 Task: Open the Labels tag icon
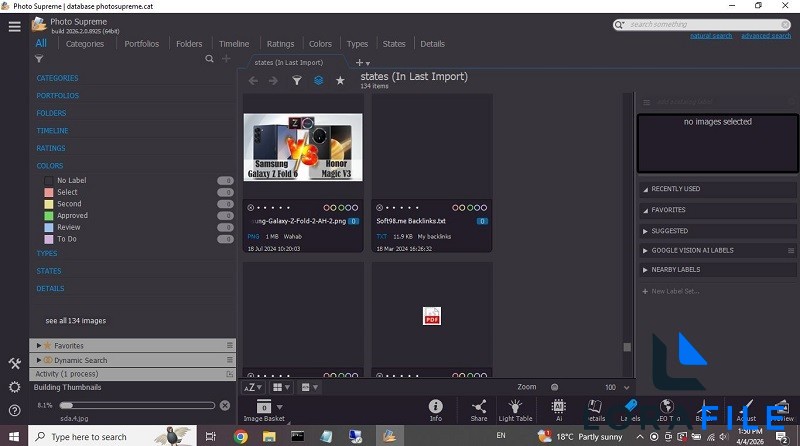coord(631,410)
